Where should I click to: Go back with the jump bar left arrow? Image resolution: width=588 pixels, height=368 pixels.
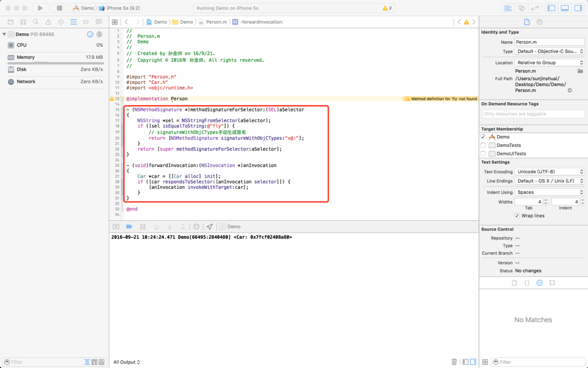(127, 22)
